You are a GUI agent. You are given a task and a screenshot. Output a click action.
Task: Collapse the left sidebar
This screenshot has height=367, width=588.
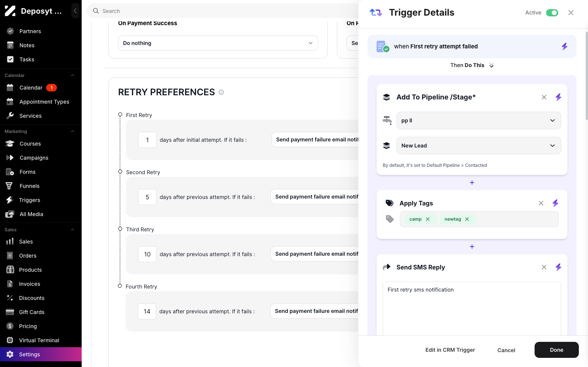[75, 11]
